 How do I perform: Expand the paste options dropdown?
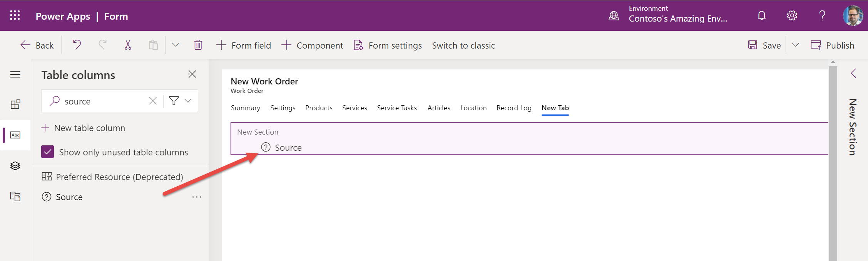coord(176,45)
